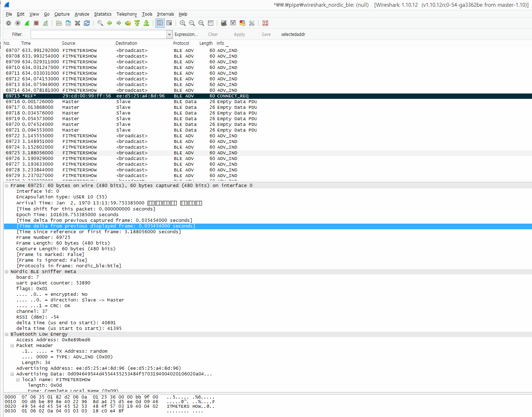Collapse the Bluetooth Low Energy section
This screenshot has width=532, height=417.
pyautogui.click(x=6, y=334)
